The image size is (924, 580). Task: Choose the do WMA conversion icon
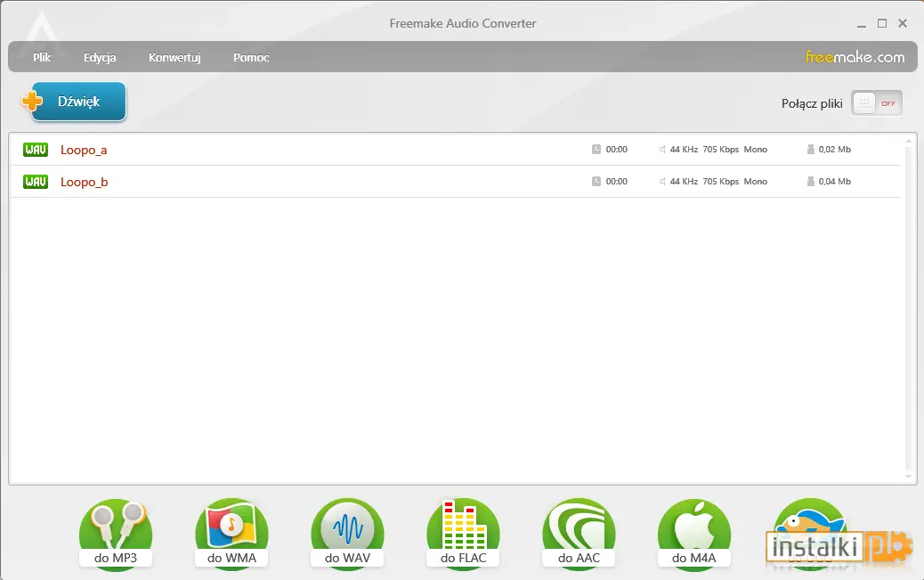tap(231, 534)
